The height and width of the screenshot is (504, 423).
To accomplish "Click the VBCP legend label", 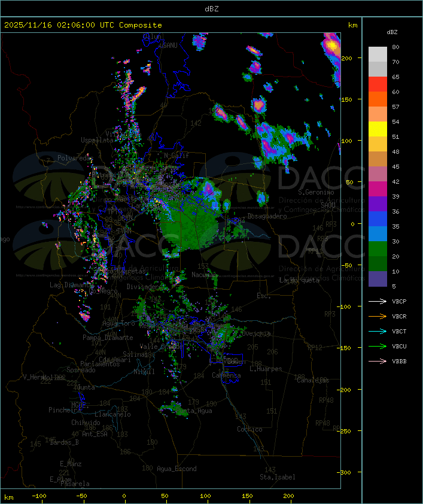I will pyautogui.click(x=399, y=302).
